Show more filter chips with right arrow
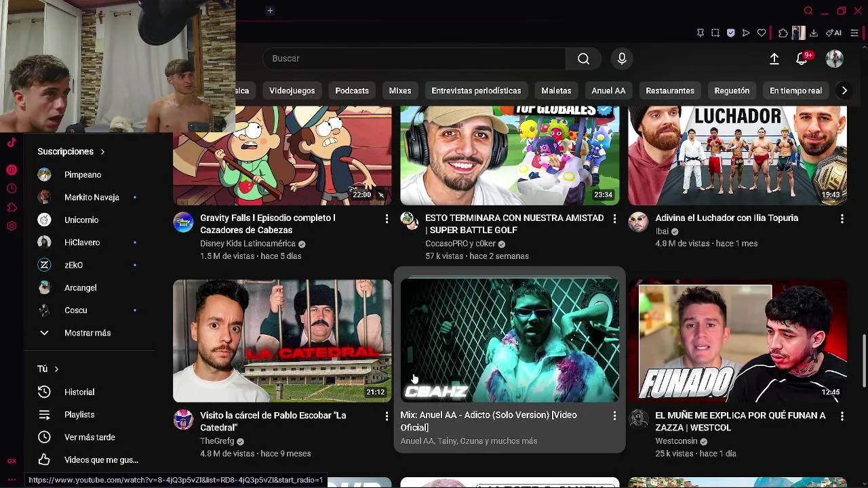This screenshot has width=868, height=488. pos(844,90)
